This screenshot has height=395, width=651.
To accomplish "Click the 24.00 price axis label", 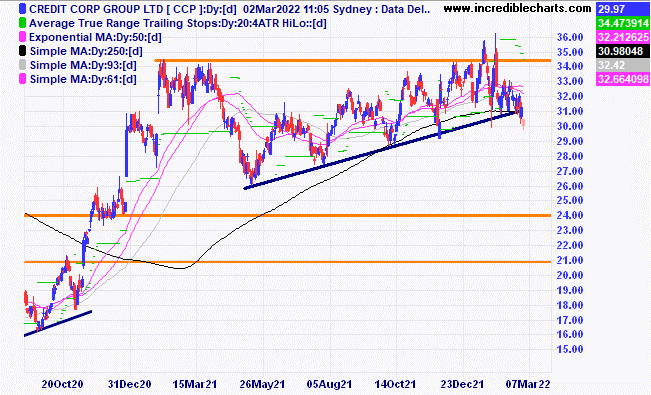I will tap(570, 215).
